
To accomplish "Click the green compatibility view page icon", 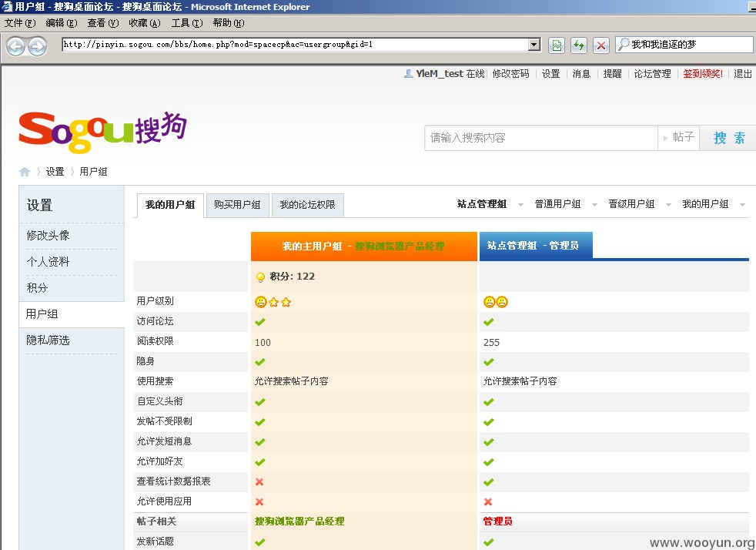I will click(x=557, y=45).
